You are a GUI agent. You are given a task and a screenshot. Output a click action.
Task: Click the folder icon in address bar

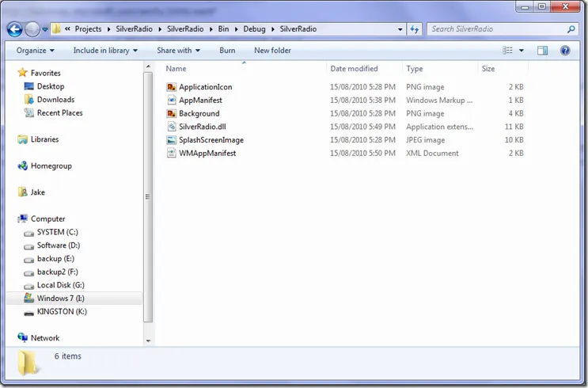56,29
